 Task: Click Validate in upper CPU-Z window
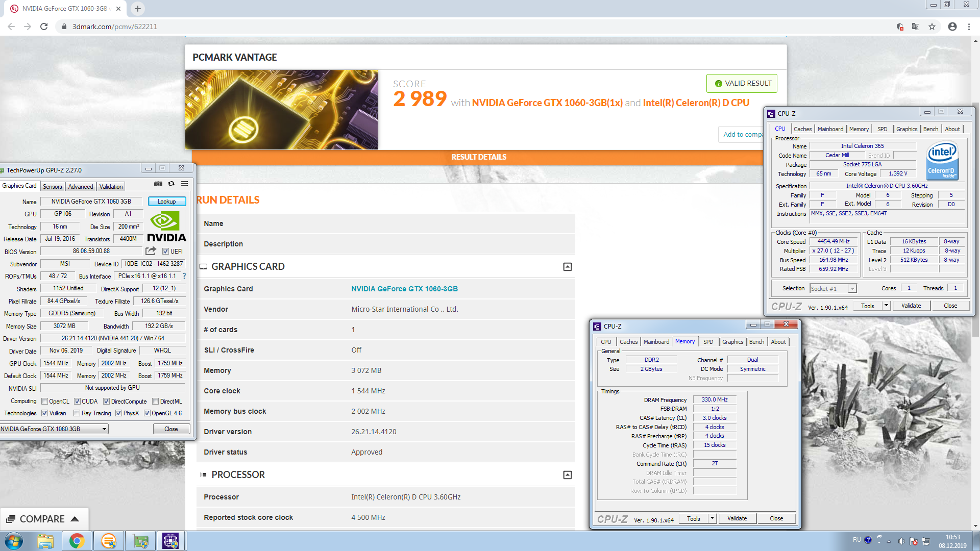point(911,306)
